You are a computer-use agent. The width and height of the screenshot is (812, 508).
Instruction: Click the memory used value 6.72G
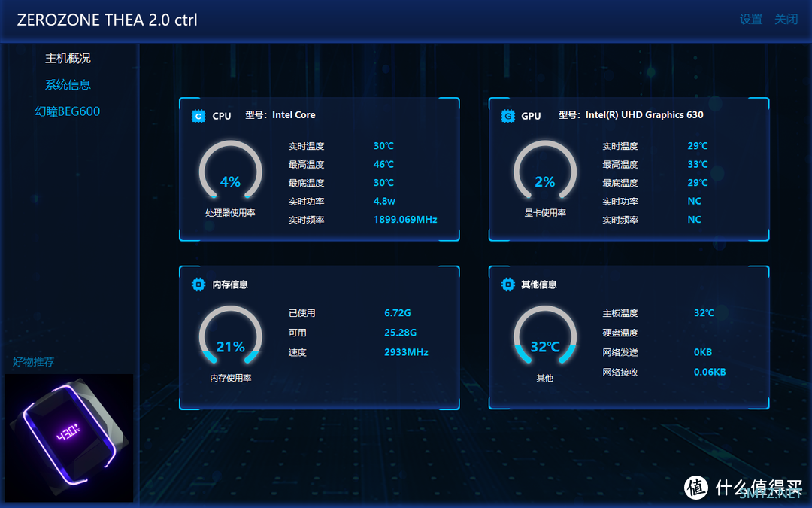[x=398, y=313]
